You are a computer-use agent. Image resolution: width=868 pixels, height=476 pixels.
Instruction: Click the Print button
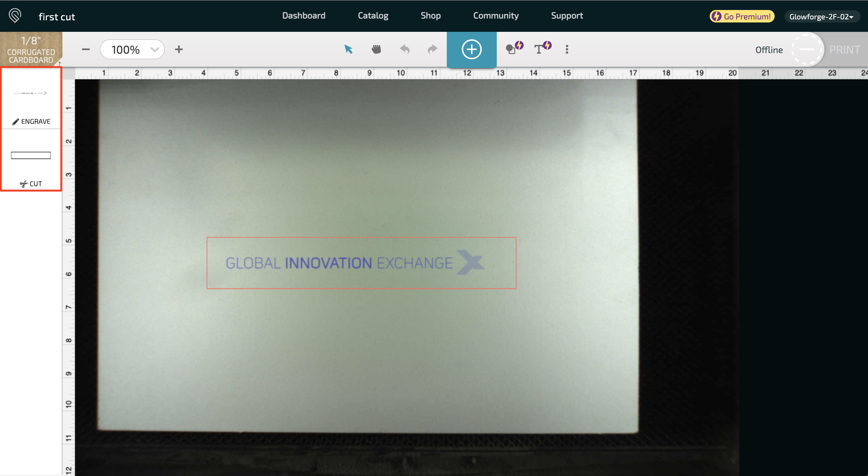844,50
